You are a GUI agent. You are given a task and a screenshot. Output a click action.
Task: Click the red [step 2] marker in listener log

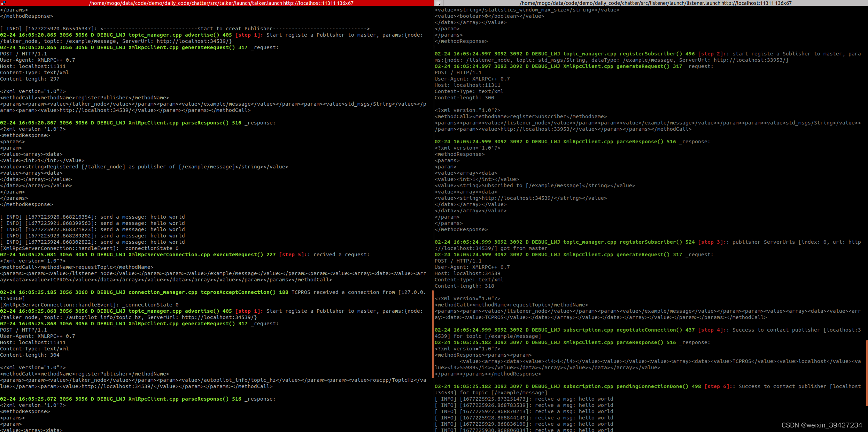[x=711, y=54]
